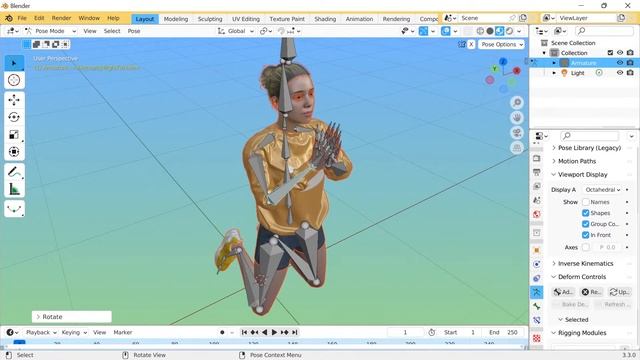
Task: Open the Render menu
Action: coord(61,18)
